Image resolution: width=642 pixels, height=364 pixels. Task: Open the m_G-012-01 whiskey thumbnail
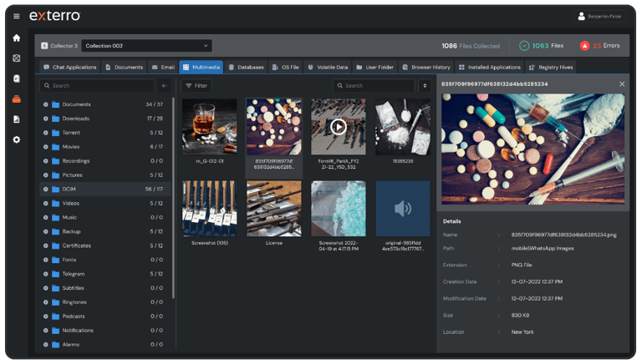(x=209, y=127)
